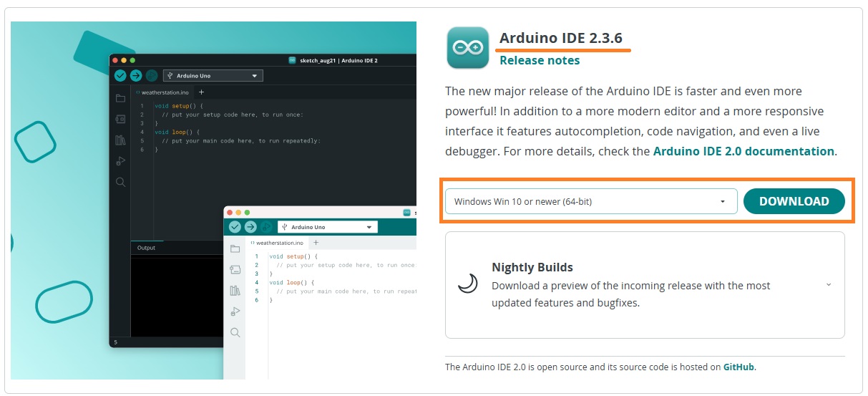
Task: Open the Arduino IDE 2.0 documentation link
Action: (743, 152)
